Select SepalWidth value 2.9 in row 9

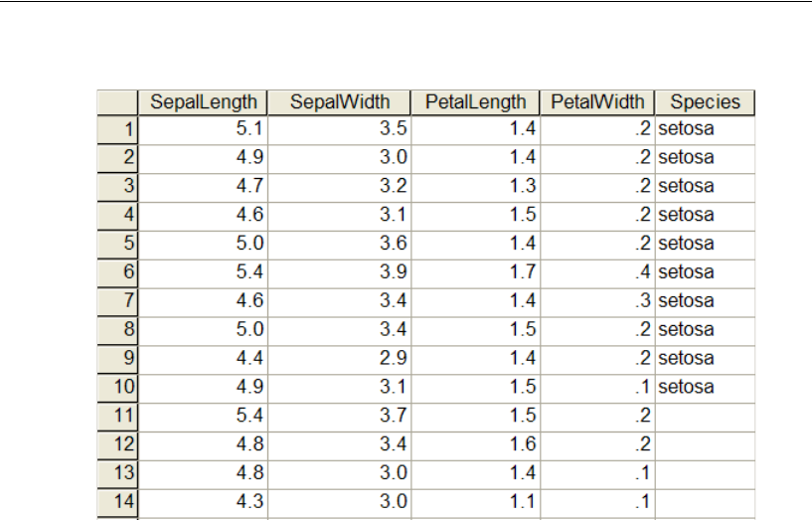pos(340,357)
